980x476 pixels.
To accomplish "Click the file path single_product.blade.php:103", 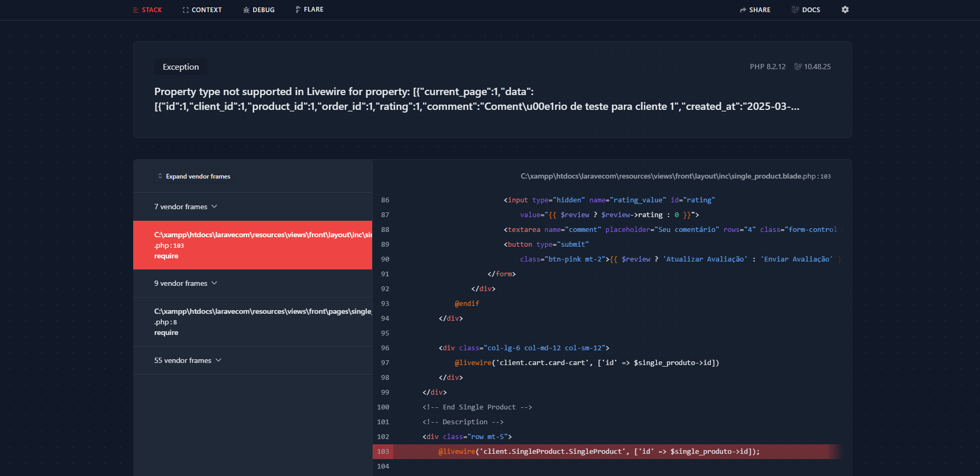I will [x=676, y=176].
